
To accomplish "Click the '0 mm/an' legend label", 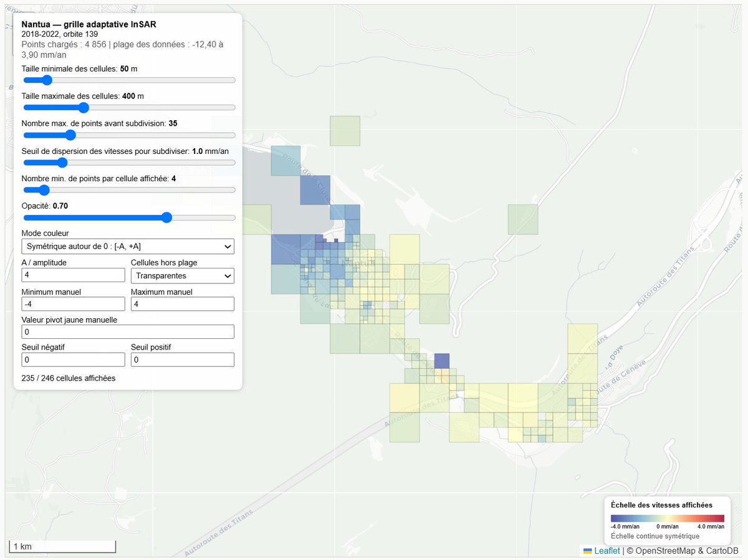I will click(x=668, y=527).
